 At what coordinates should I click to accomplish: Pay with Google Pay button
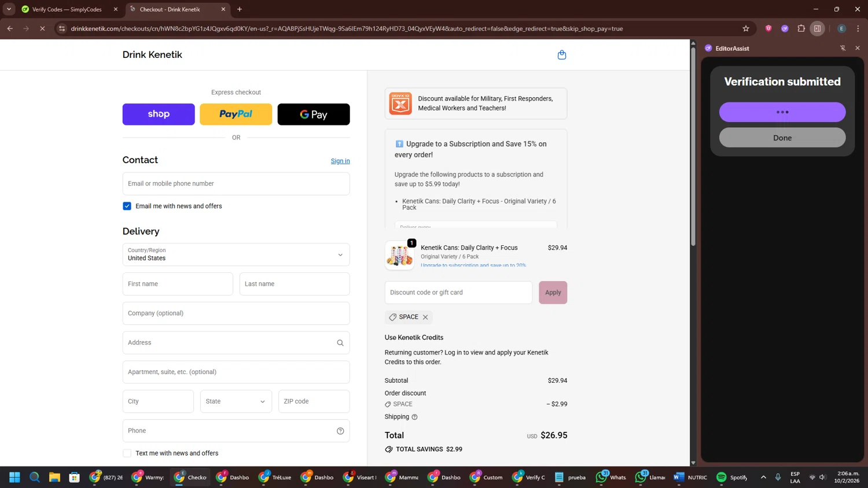tap(314, 114)
